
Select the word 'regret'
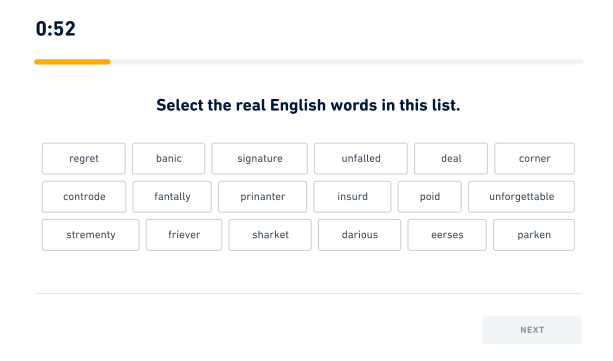click(x=84, y=158)
